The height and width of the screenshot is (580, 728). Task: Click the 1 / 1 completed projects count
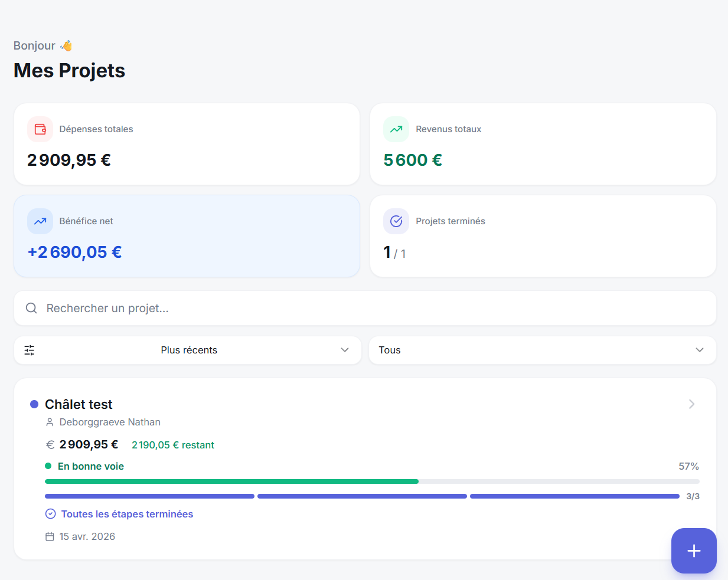point(394,253)
